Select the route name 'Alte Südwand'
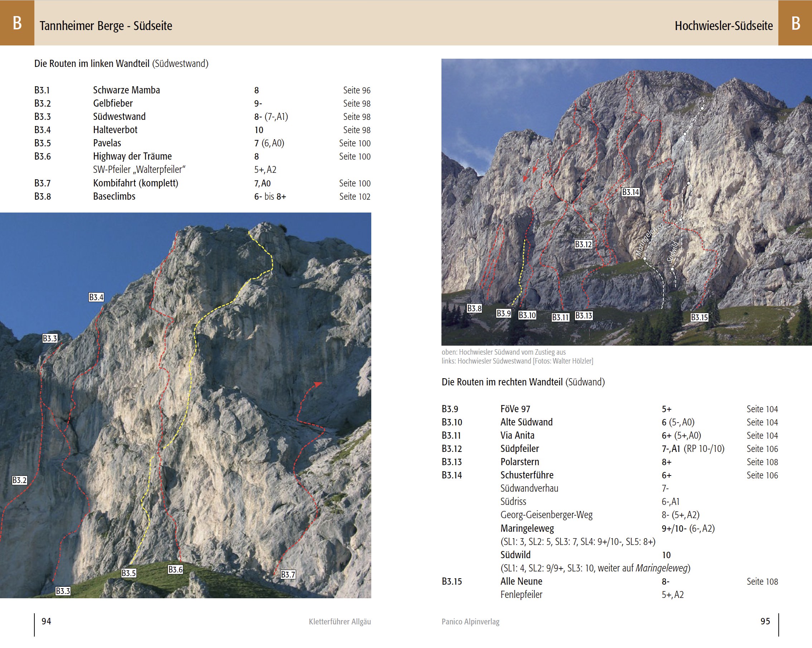This screenshot has width=812, height=648. point(527,422)
